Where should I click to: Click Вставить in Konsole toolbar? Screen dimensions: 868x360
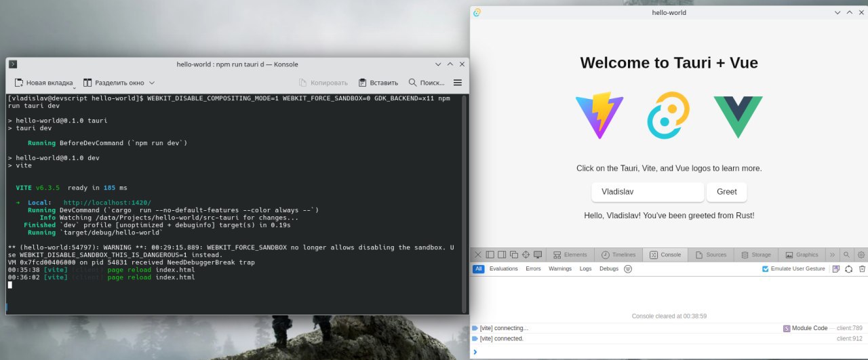pos(378,83)
